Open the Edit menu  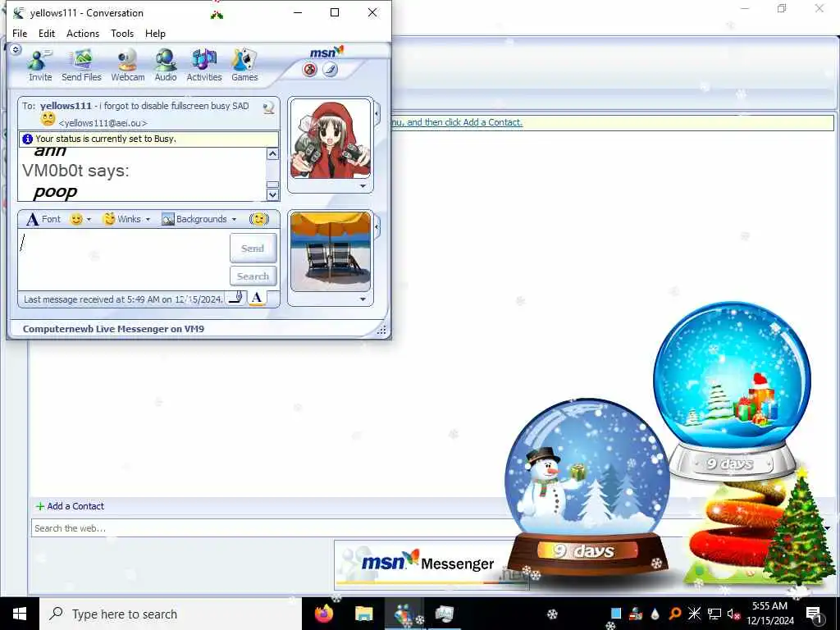47,33
